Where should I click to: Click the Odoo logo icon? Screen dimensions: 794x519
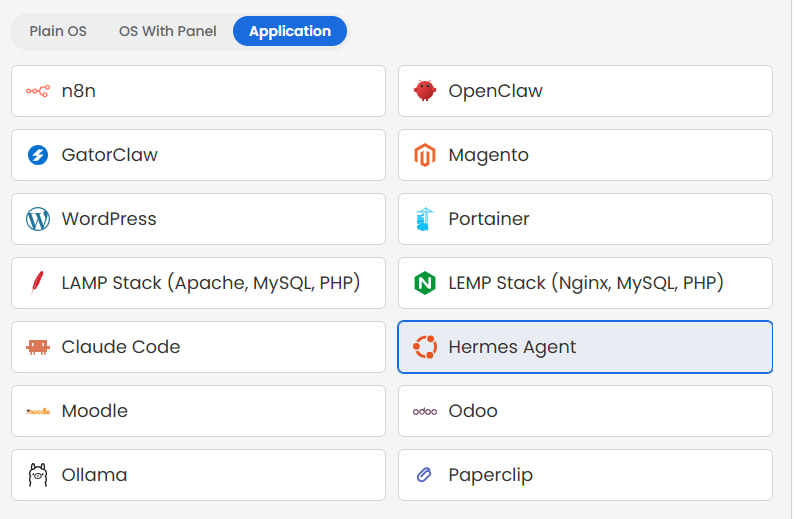pyautogui.click(x=424, y=412)
